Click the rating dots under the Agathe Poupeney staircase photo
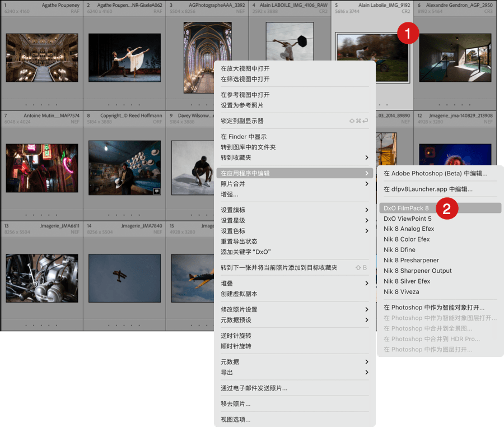The height and width of the screenshot is (427, 504). (42, 104)
